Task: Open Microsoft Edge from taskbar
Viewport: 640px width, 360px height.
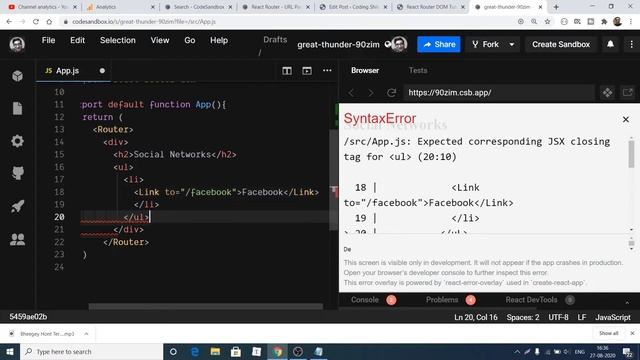Action: coord(195,351)
